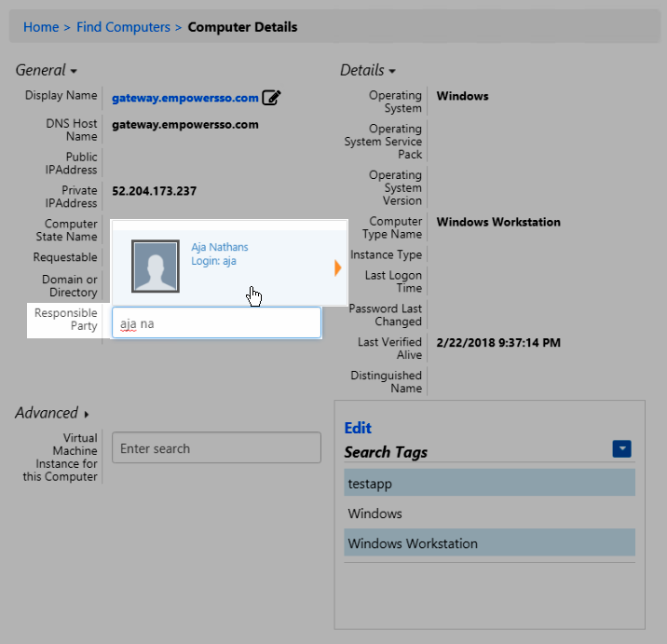Open the gateway.empowersso.com Display Name link

coord(184,97)
